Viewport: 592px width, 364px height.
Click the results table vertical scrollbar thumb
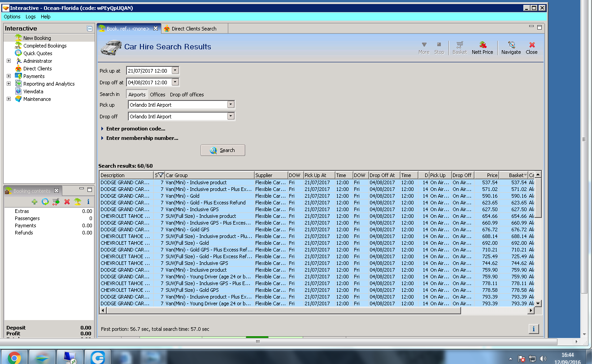pyautogui.click(x=538, y=197)
